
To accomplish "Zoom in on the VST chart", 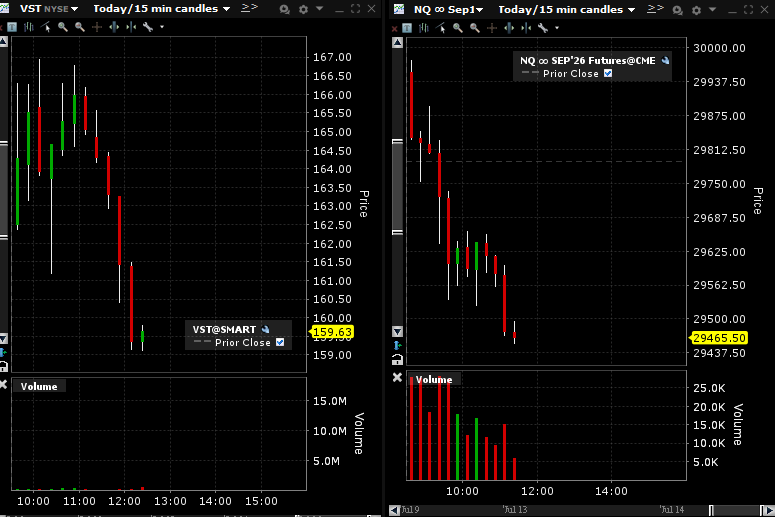I will [63, 27].
